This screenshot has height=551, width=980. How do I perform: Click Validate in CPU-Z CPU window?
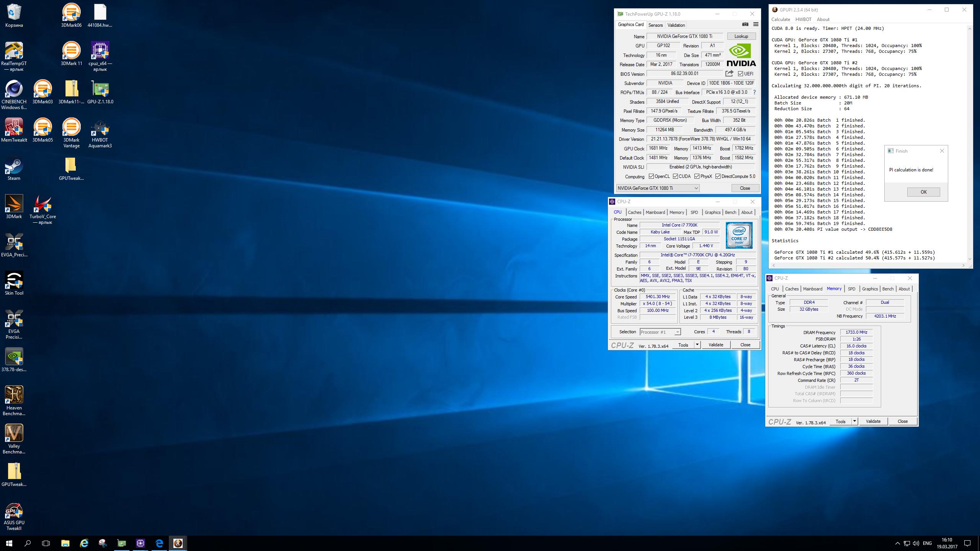[716, 345]
